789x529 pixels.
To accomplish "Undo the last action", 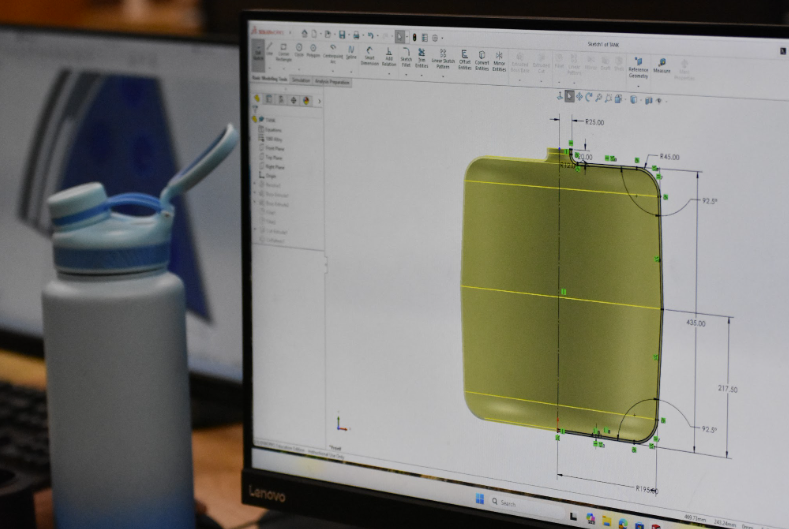I will coord(371,36).
